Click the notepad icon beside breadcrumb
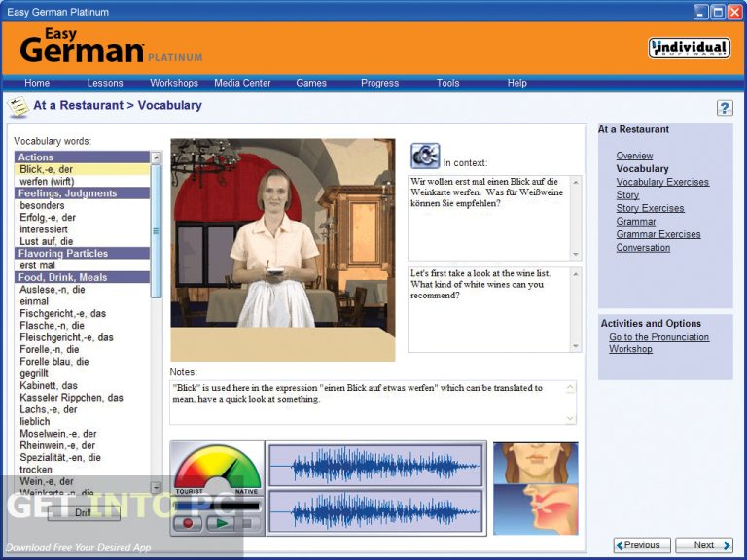The height and width of the screenshot is (560, 747). [x=18, y=106]
